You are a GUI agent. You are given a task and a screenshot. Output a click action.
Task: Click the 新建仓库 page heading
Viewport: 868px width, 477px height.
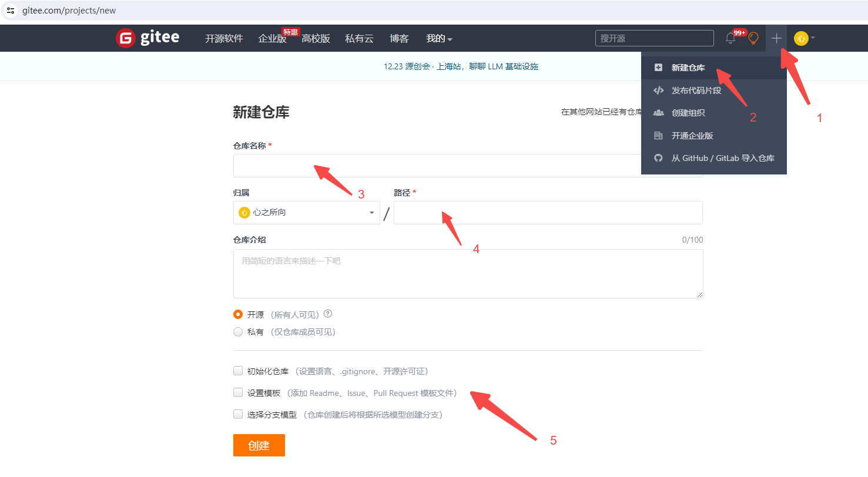click(x=261, y=112)
